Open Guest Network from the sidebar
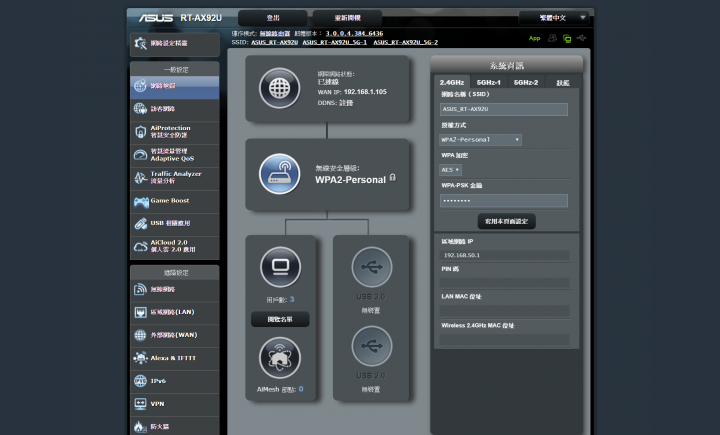The height and width of the screenshot is (435, 720). (174, 109)
